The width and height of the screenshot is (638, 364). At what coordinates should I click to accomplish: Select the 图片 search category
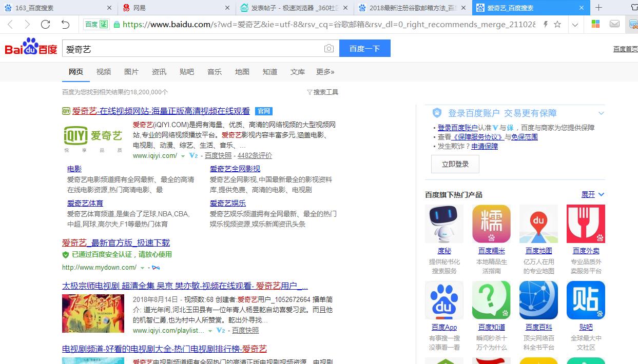pyautogui.click(x=131, y=72)
